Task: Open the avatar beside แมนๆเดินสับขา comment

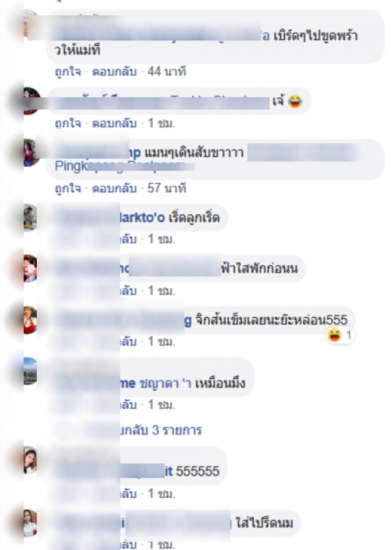Action: click(30, 153)
